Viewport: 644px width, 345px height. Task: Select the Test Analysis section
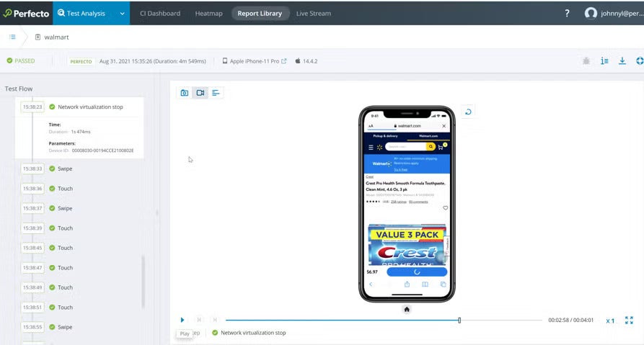pos(81,13)
